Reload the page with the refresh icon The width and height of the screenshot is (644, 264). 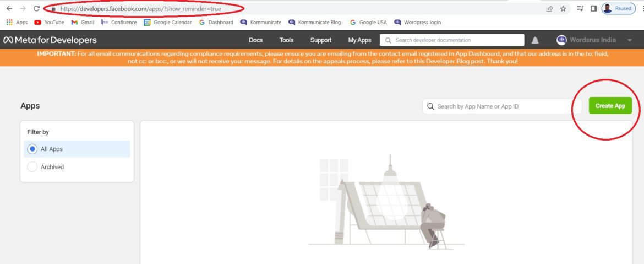(36, 9)
